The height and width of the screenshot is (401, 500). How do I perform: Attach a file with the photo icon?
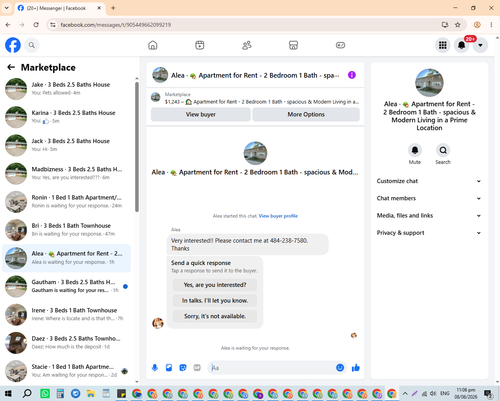point(169,368)
